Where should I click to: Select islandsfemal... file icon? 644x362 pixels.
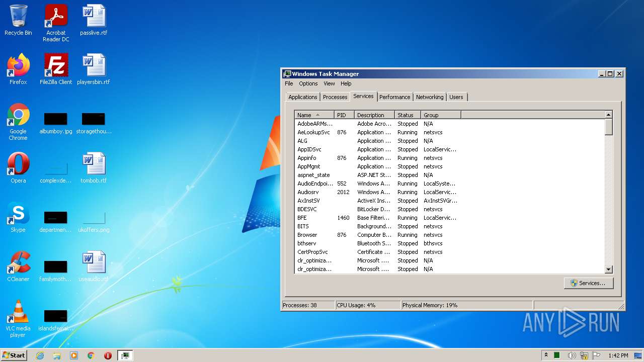[x=56, y=320]
